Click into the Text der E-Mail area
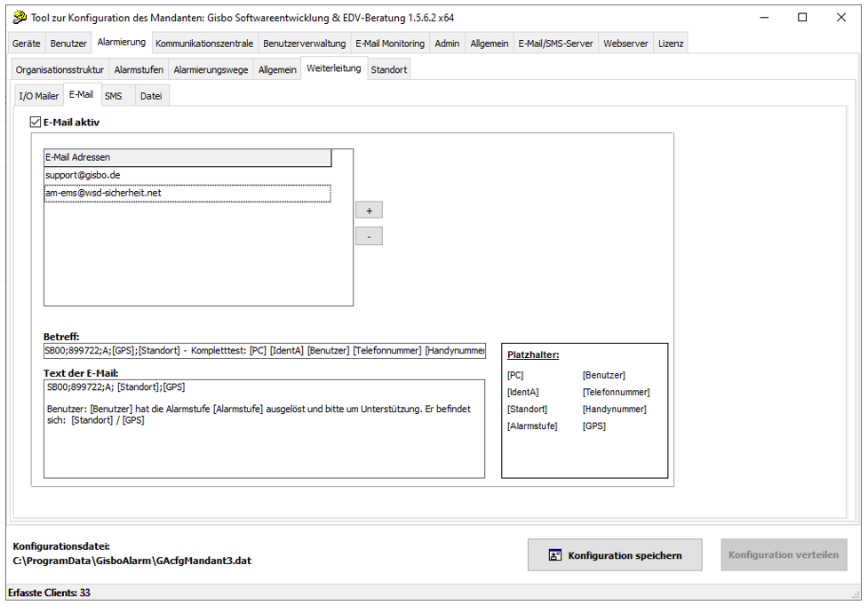 264,428
